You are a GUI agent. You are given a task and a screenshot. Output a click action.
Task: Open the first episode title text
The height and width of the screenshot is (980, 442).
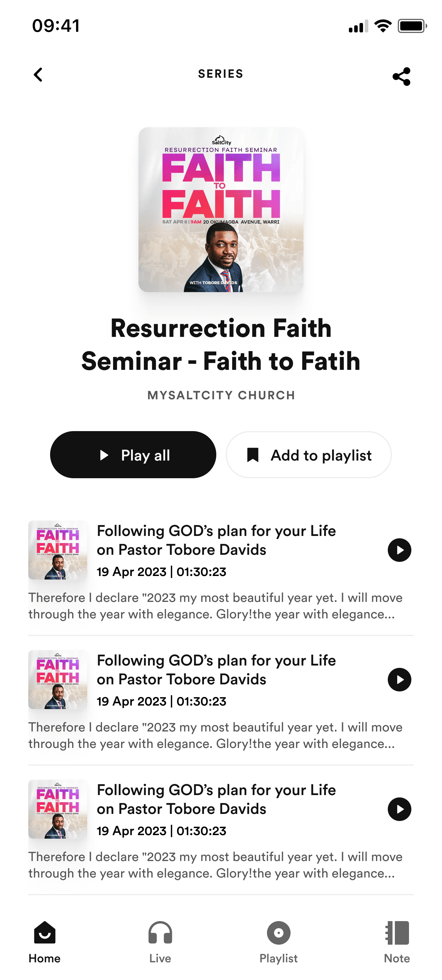[216, 540]
